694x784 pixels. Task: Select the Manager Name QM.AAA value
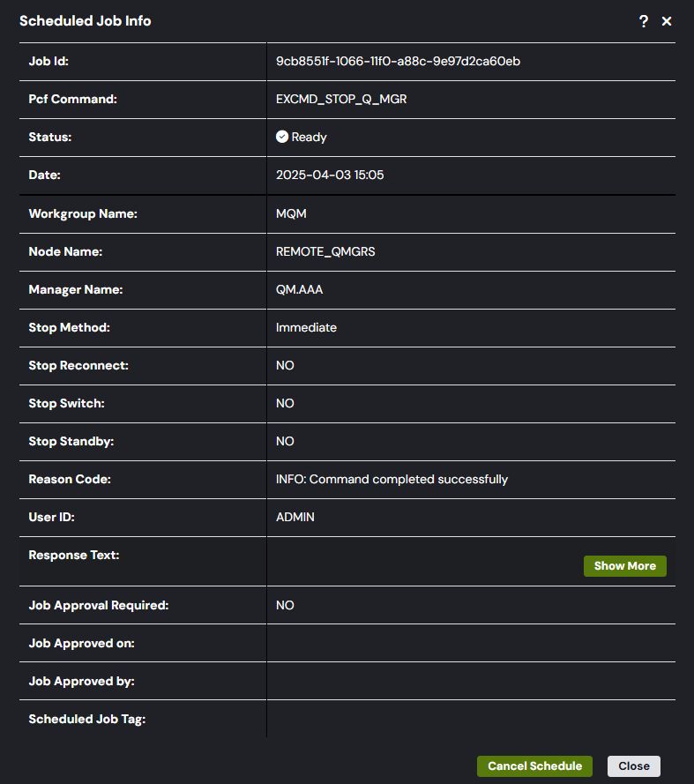300,288
